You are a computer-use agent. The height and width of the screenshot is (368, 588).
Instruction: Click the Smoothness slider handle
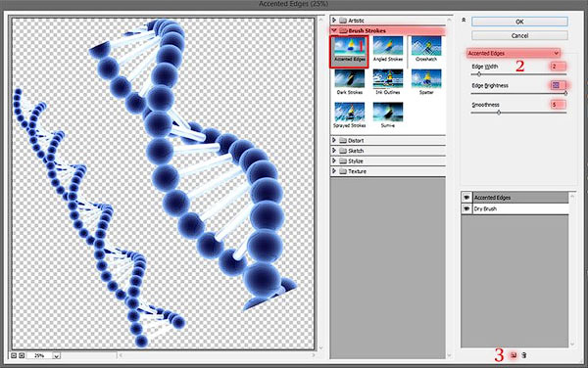coord(499,113)
